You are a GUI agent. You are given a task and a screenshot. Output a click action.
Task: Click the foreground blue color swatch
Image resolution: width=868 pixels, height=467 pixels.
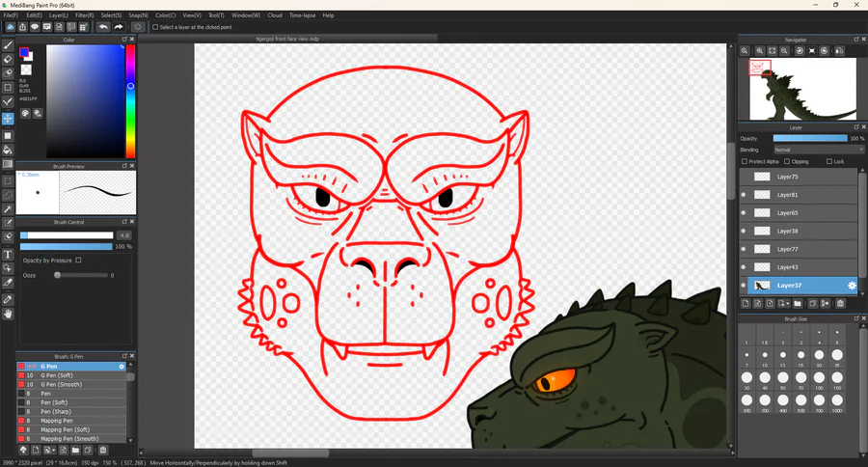pos(24,52)
